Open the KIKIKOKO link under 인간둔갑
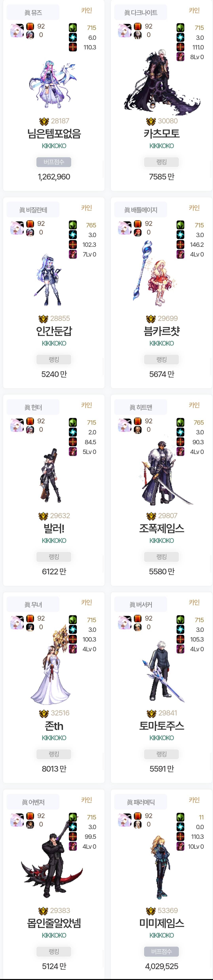Screen dimensions: 213x980 tap(54, 343)
